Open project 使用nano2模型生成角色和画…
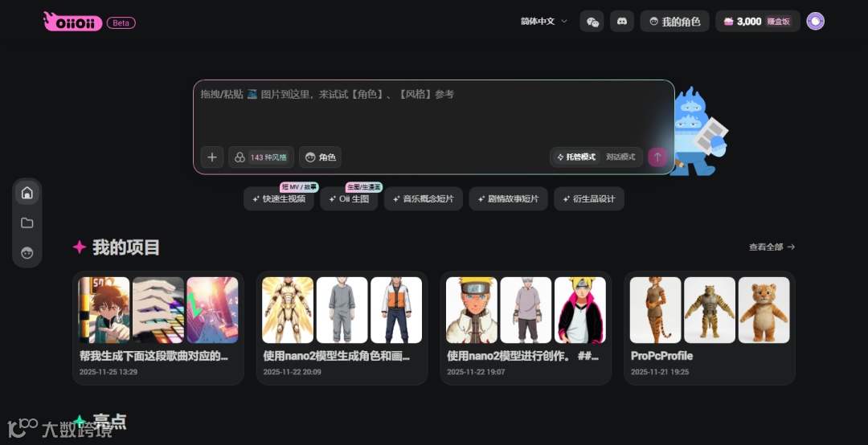 pos(337,356)
